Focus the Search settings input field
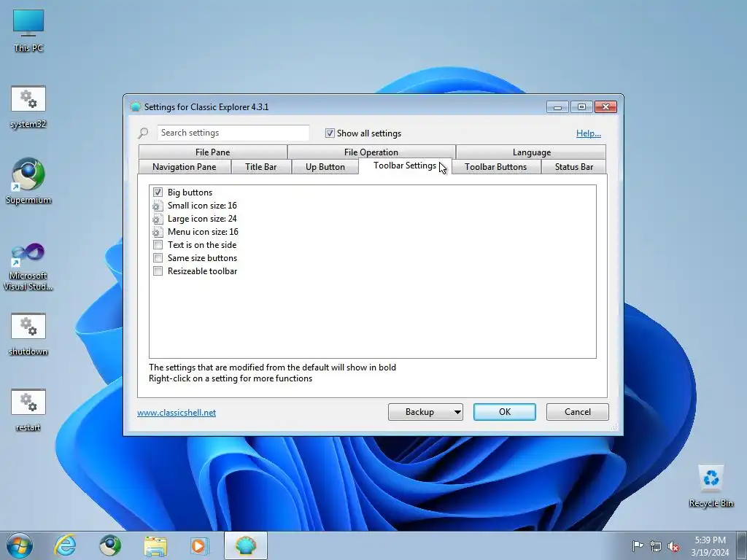747x560 pixels. [233, 133]
